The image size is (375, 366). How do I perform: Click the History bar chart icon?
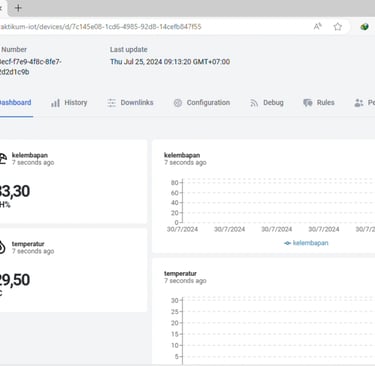(x=55, y=103)
